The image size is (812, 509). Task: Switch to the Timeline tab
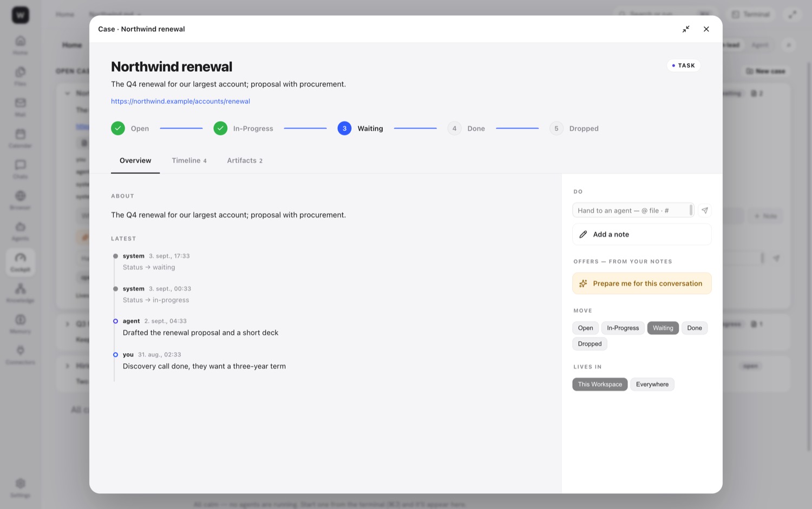[x=189, y=161]
